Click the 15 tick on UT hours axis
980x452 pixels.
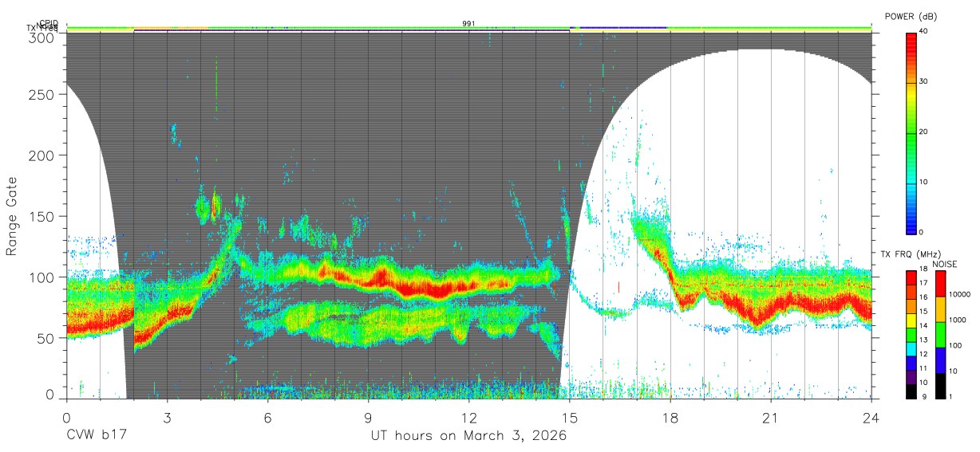coord(570,418)
